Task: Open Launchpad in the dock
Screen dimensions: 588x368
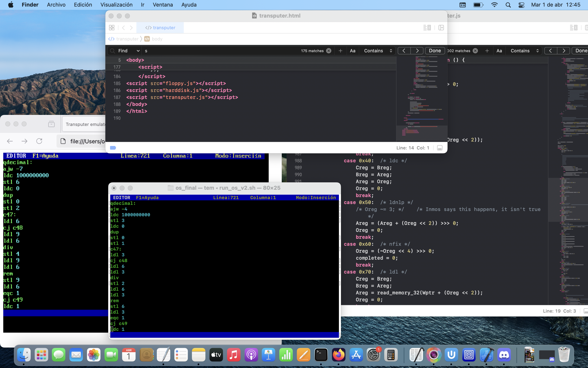Action: 41,355
